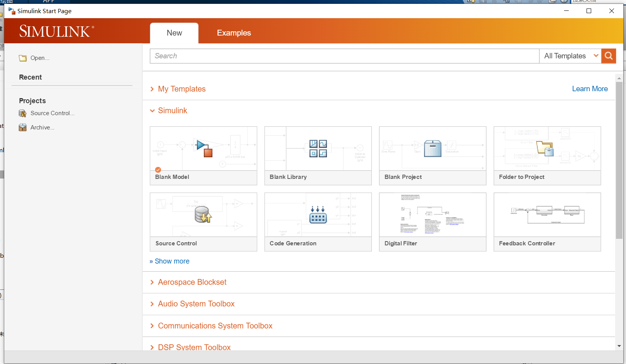Click the Blank Model label
The image size is (626, 364).
172,177
